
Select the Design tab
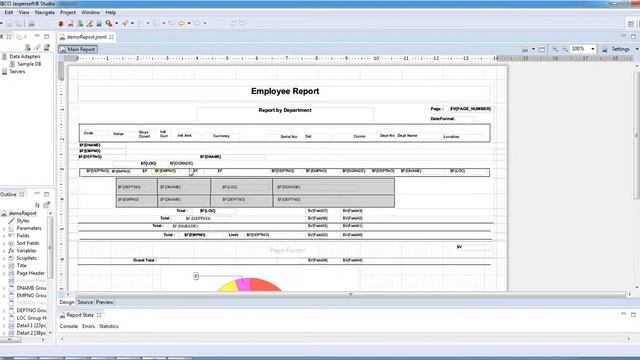pos(67,302)
